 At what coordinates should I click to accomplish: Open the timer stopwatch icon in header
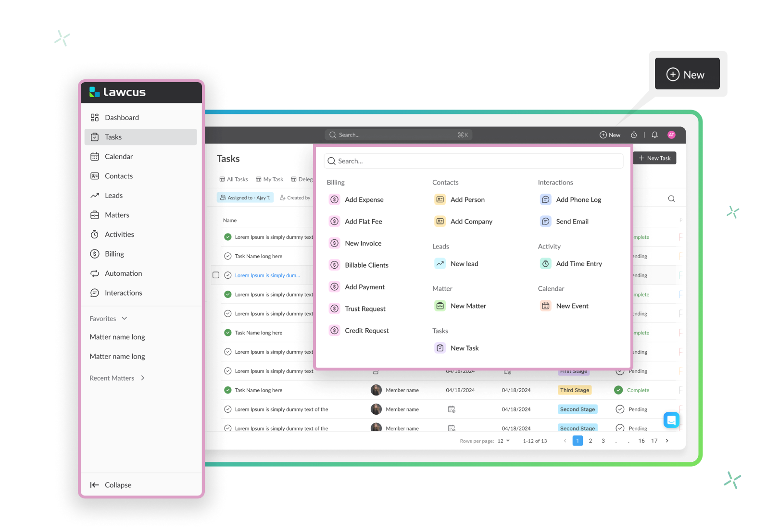pos(634,135)
